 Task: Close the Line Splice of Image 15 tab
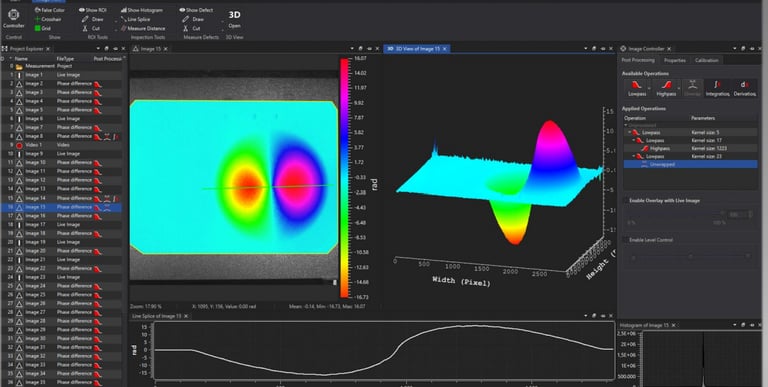click(186, 316)
